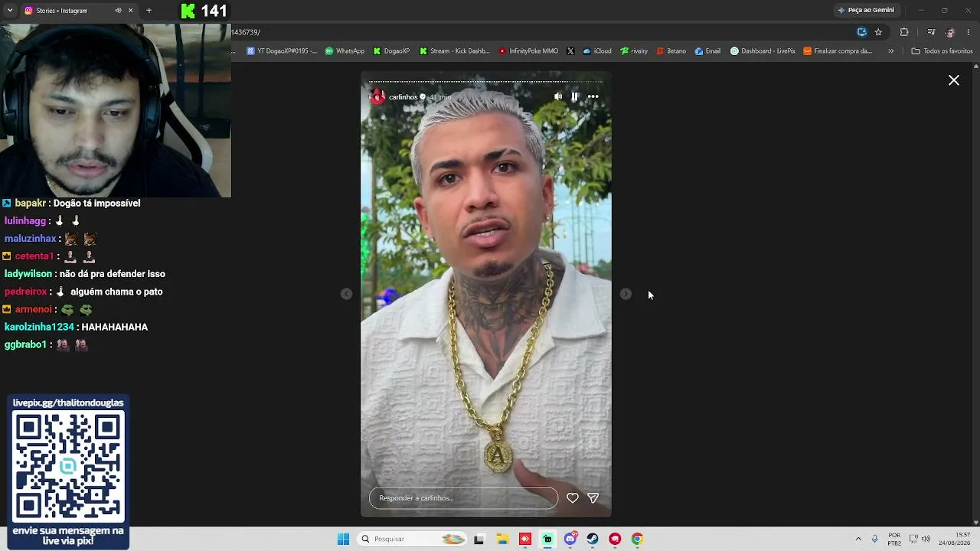Click the karolzinha1234 chat username

pyautogui.click(x=39, y=327)
